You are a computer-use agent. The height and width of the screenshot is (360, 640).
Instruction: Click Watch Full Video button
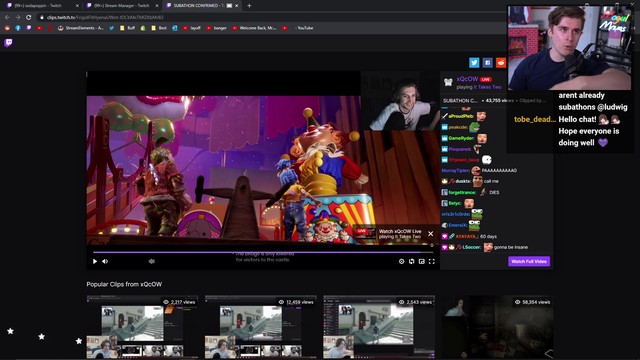(529, 261)
